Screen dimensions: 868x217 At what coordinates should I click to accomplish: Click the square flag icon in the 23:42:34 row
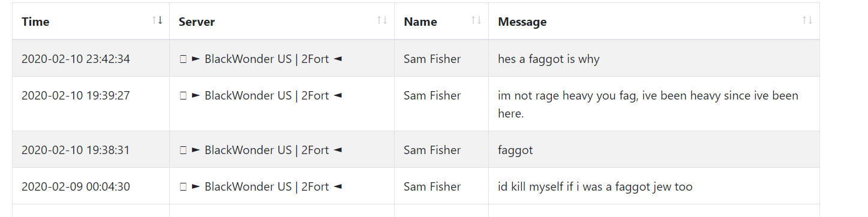click(x=183, y=59)
